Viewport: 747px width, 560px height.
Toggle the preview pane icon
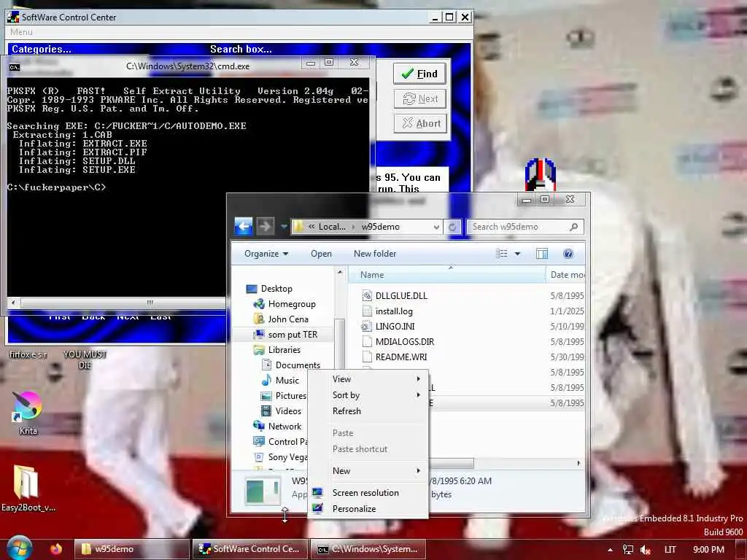tap(542, 254)
